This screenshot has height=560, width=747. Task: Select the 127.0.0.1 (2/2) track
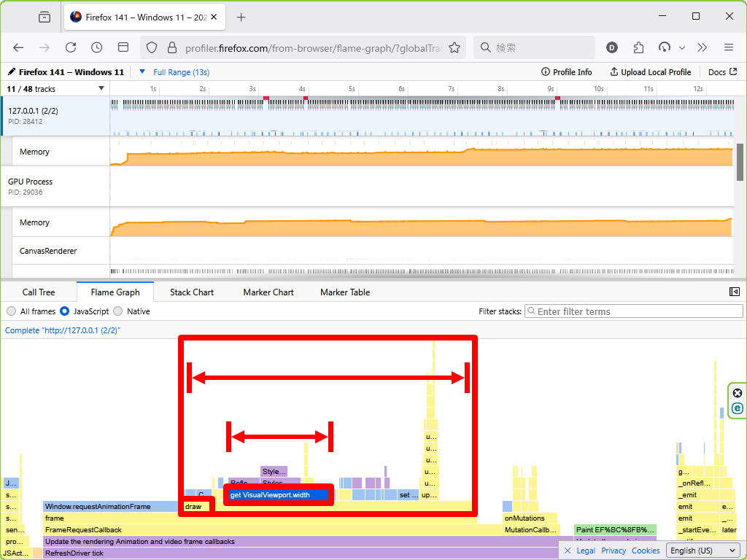point(55,116)
